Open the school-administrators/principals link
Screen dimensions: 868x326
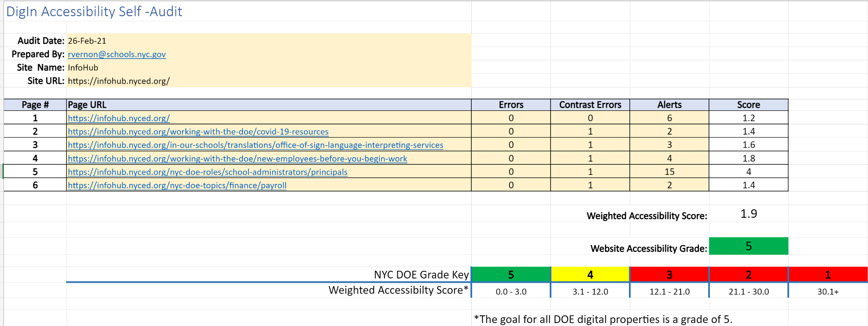click(208, 172)
